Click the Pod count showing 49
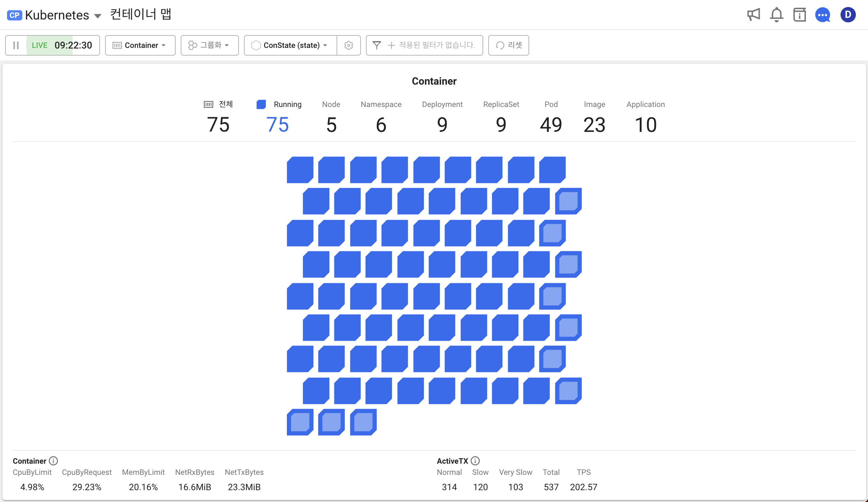The height and width of the screenshot is (502, 868). click(551, 124)
